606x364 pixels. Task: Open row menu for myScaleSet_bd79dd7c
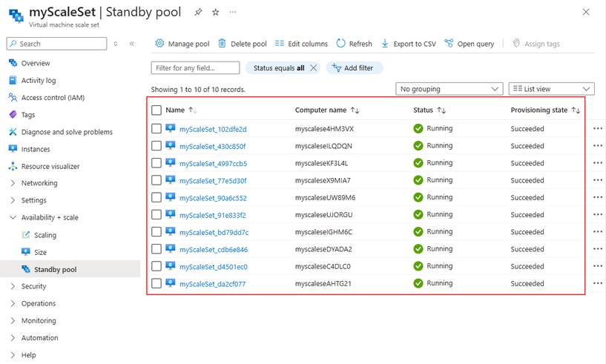(598, 231)
